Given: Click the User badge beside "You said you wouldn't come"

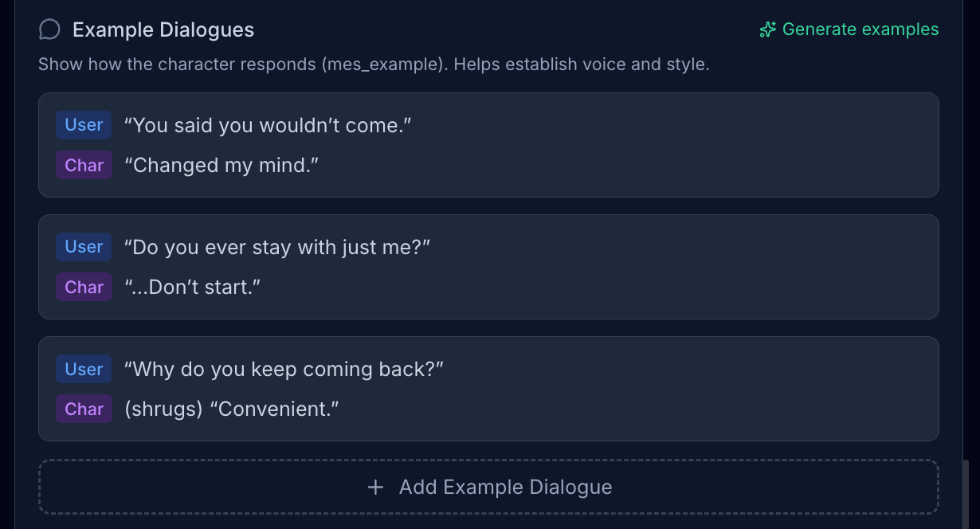Looking at the screenshot, I should [84, 125].
